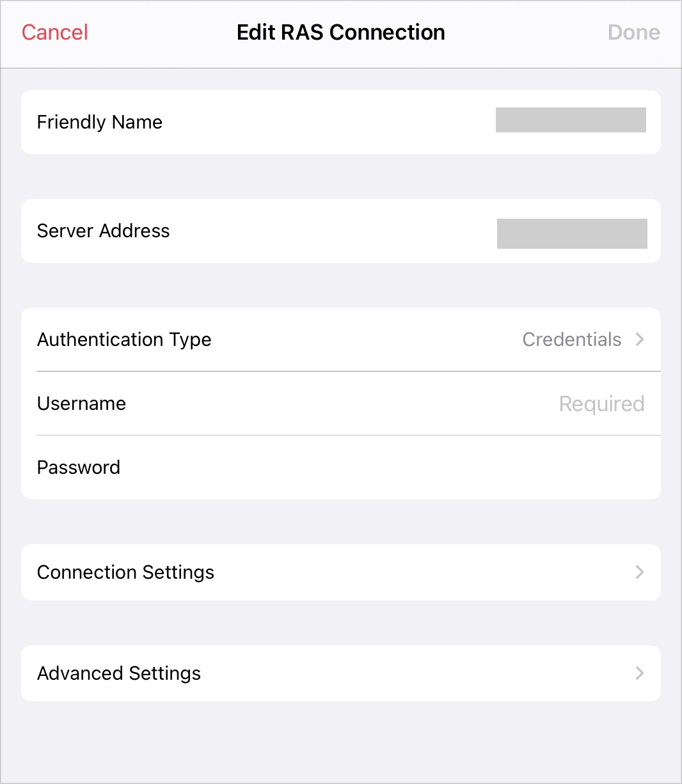
Task: Expand the Connection Settings chevron arrow
Action: click(639, 572)
